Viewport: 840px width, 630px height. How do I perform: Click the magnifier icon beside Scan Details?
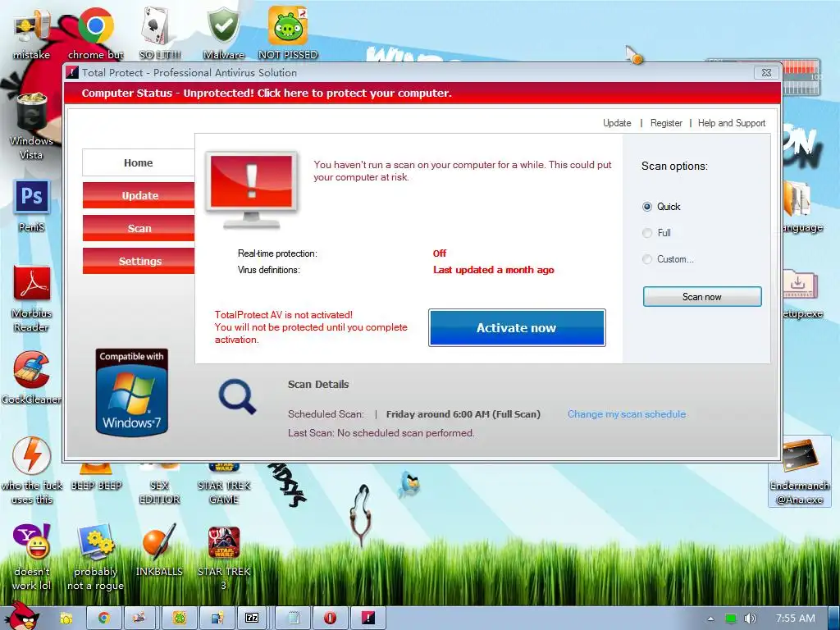(237, 396)
